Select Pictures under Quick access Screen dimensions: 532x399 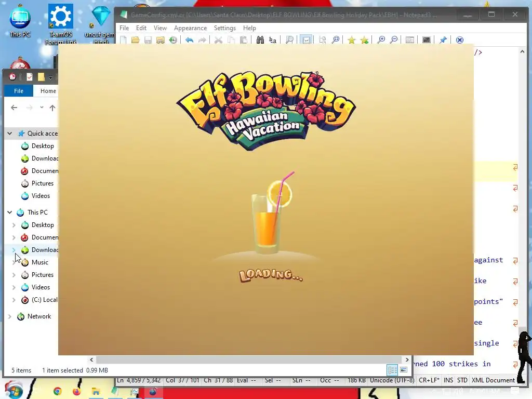(x=43, y=183)
